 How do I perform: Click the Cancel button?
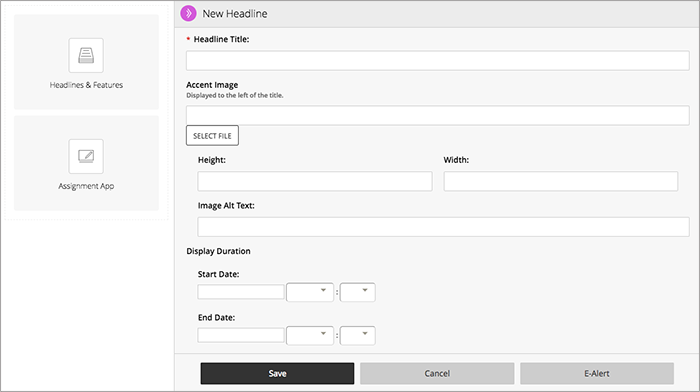(437, 373)
